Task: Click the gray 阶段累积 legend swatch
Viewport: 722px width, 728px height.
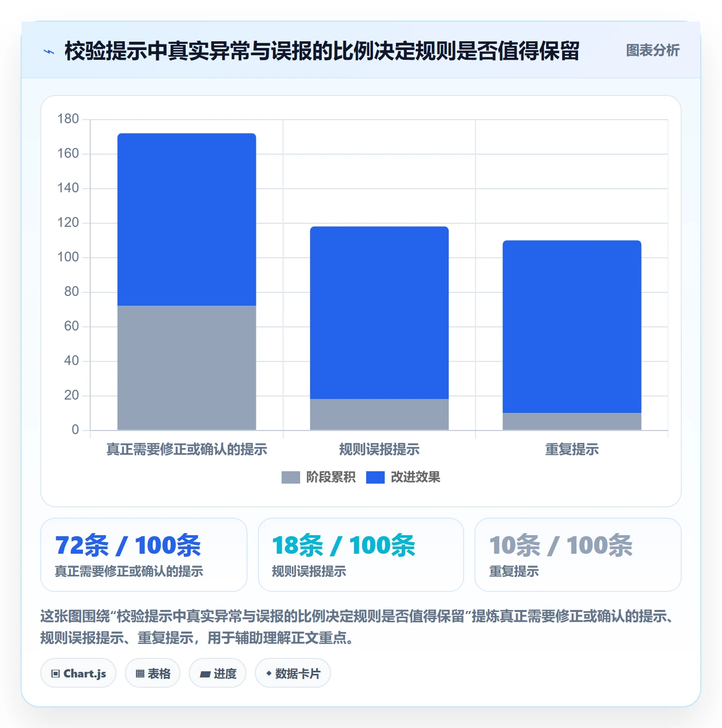Action: (x=291, y=477)
